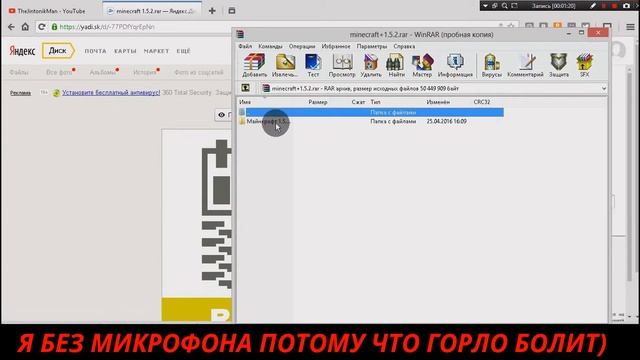Click the date 25.04.2016 16:09 cell
Screen dimensions: 640x360
pos(446,122)
